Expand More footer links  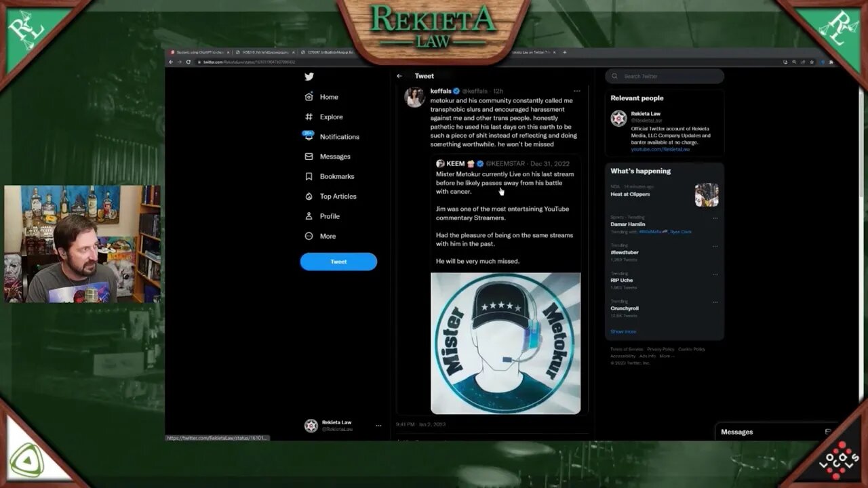[x=667, y=356]
